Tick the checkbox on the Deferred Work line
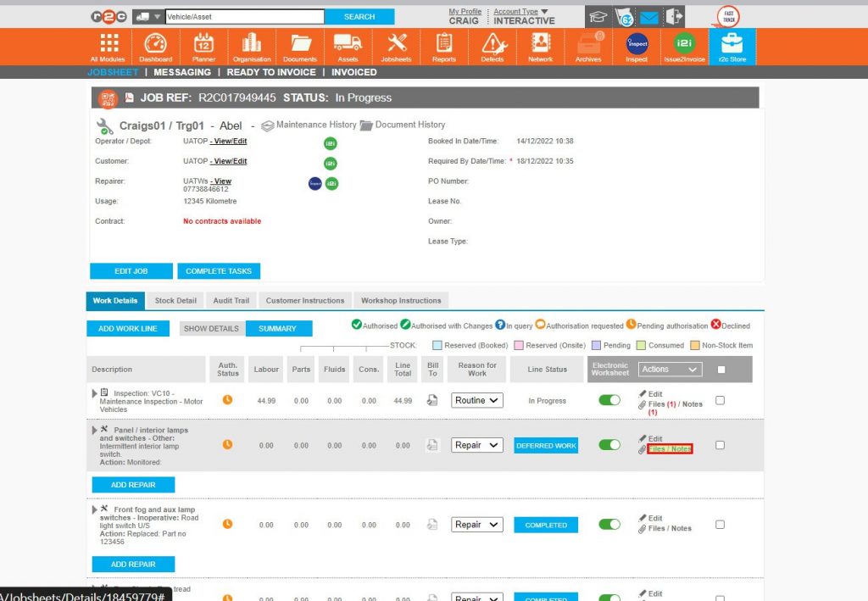Viewport: 868px width, 601px height. pos(720,445)
